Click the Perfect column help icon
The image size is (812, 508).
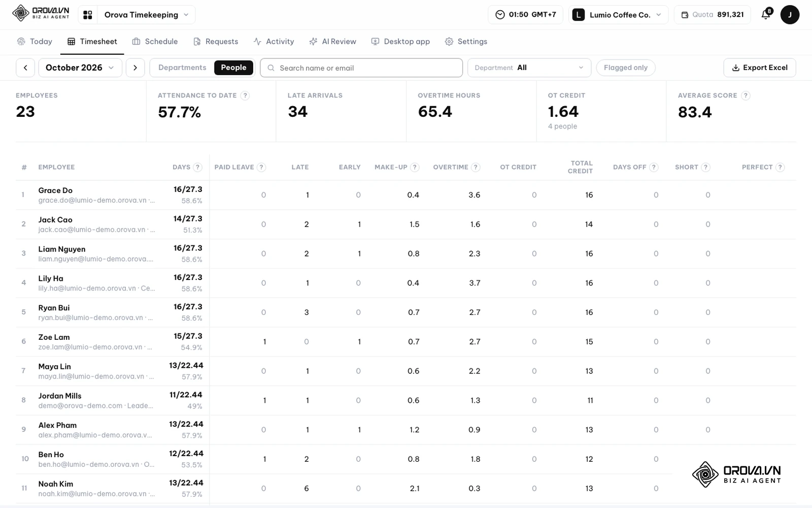click(781, 167)
